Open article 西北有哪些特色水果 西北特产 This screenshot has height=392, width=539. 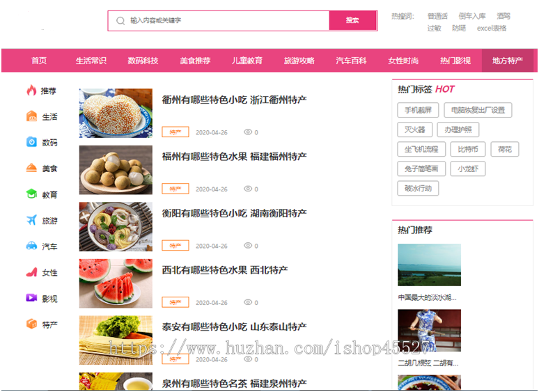(x=225, y=270)
